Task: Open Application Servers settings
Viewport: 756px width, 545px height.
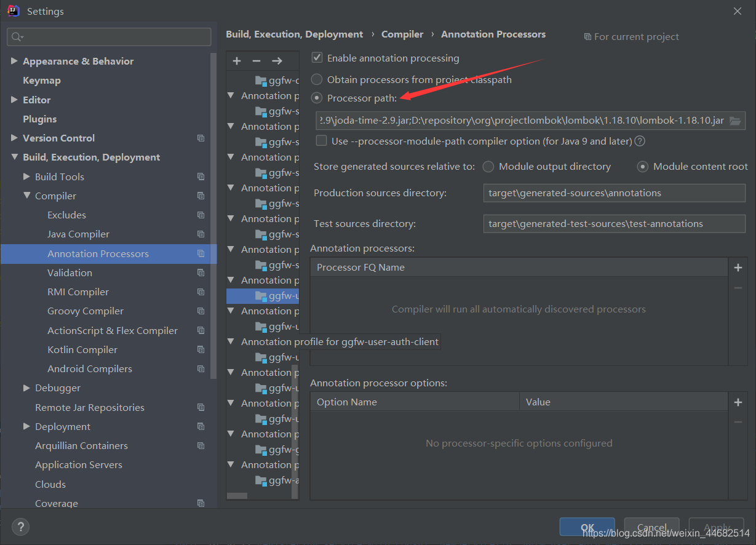Action: pos(79,465)
